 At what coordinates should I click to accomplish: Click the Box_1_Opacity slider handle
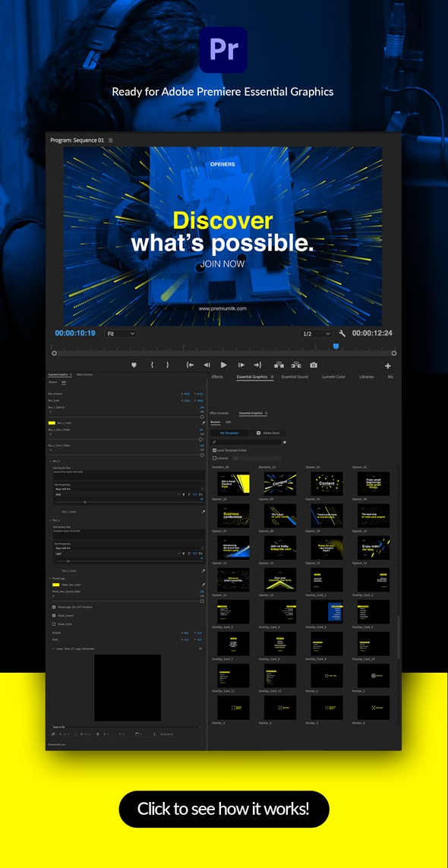201,417
